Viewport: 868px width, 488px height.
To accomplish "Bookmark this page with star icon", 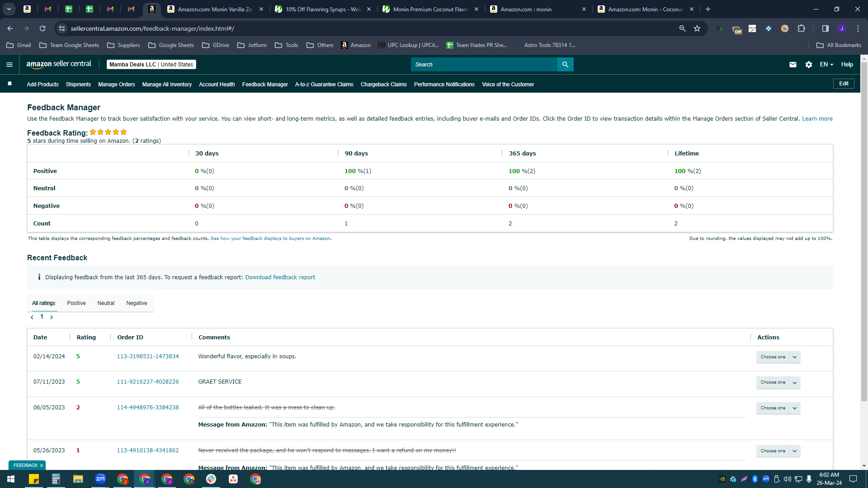I will 697,28.
